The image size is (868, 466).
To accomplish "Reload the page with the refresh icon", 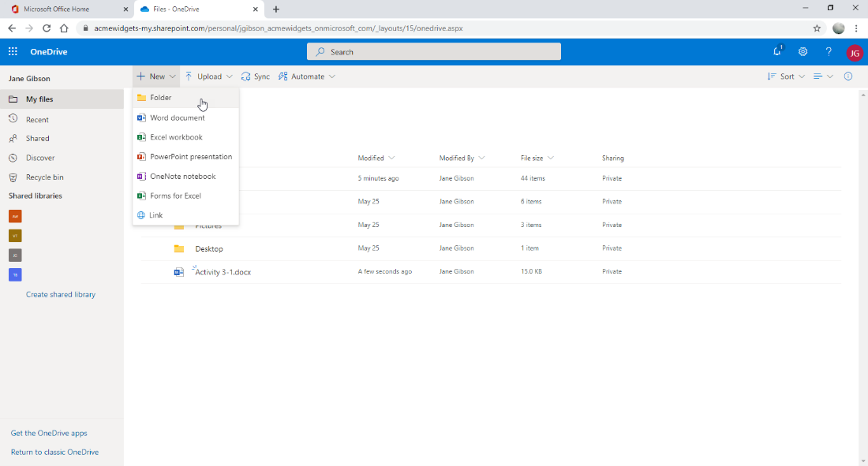I will (x=47, y=28).
